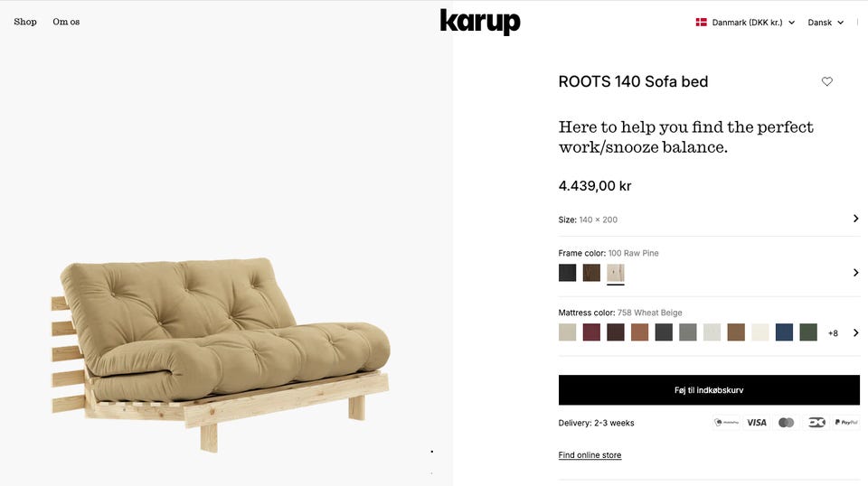Click the Mastercard payment icon
868x486 pixels.
786,423
